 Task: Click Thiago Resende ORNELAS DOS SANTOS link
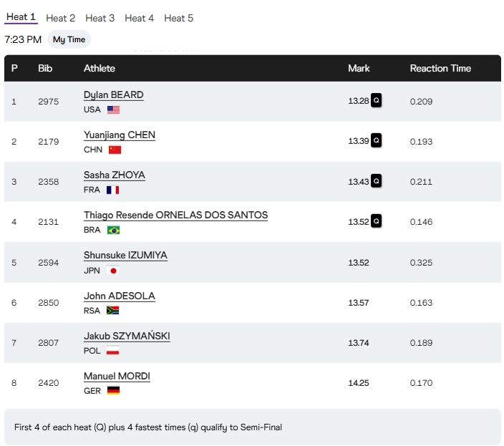[x=175, y=215]
